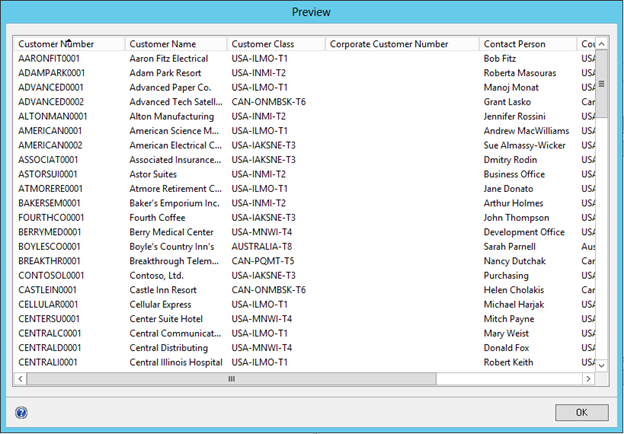Click ATMORERE0001 in the list
This screenshot has height=434, width=624.
pyautogui.click(x=51, y=189)
